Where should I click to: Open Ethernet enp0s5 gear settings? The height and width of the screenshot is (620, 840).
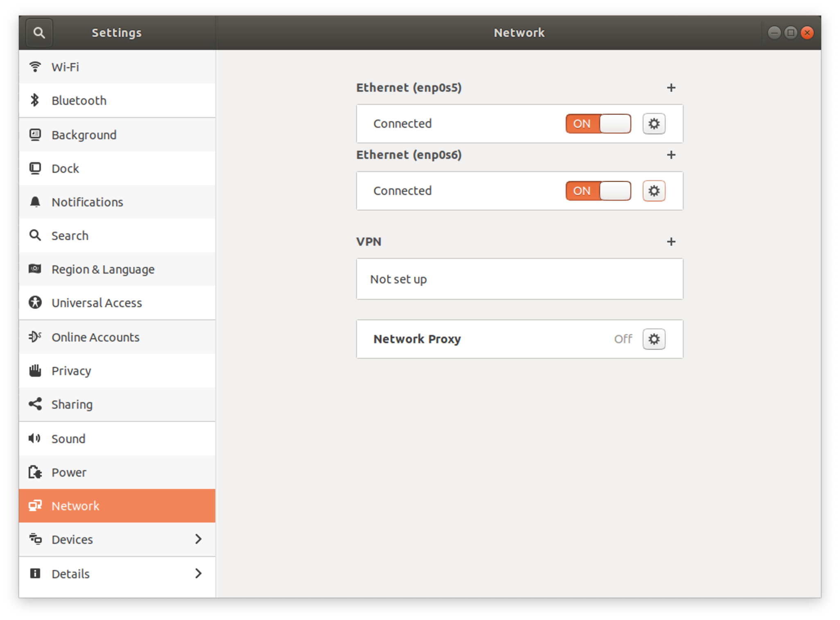[654, 123]
